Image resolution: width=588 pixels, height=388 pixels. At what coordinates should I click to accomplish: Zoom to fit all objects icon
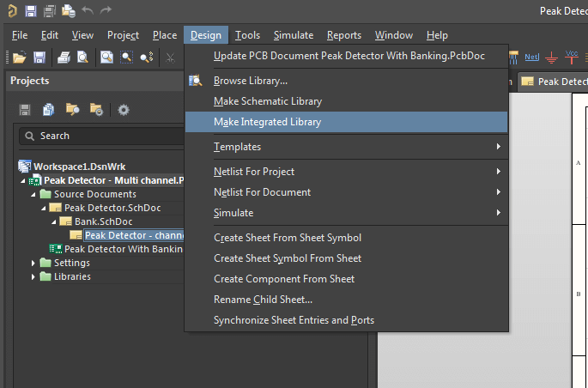coord(106,58)
